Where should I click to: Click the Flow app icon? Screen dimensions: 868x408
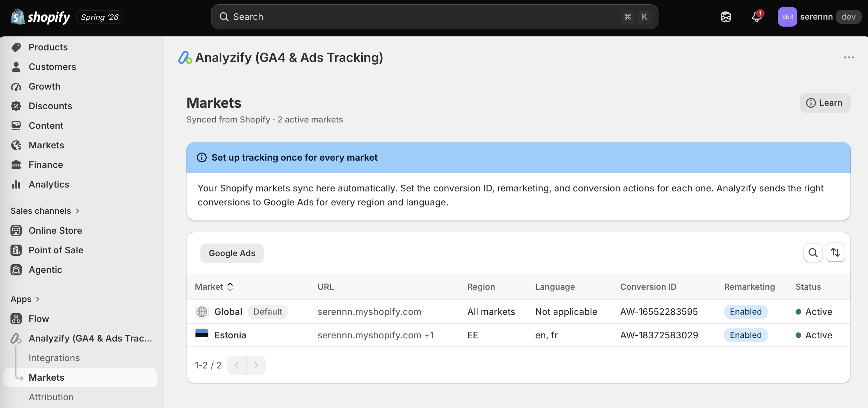point(16,319)
